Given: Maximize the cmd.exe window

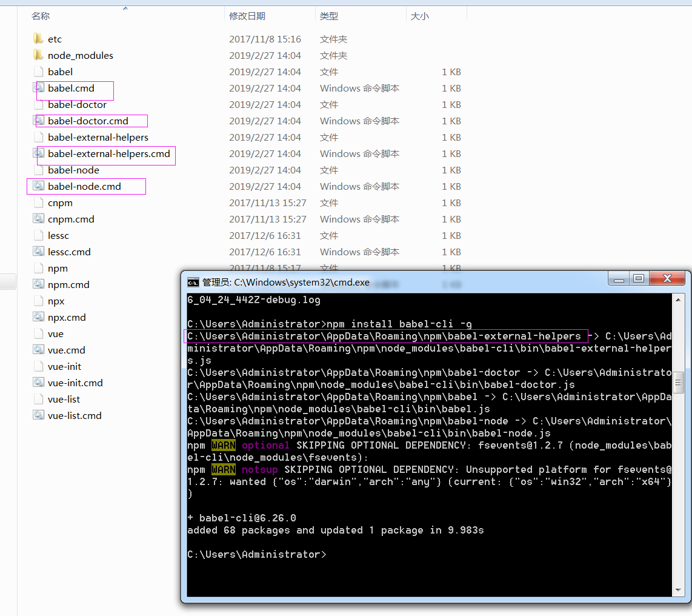Looking at the screenshot, I should pyautogui.click(x=639, y=279).
